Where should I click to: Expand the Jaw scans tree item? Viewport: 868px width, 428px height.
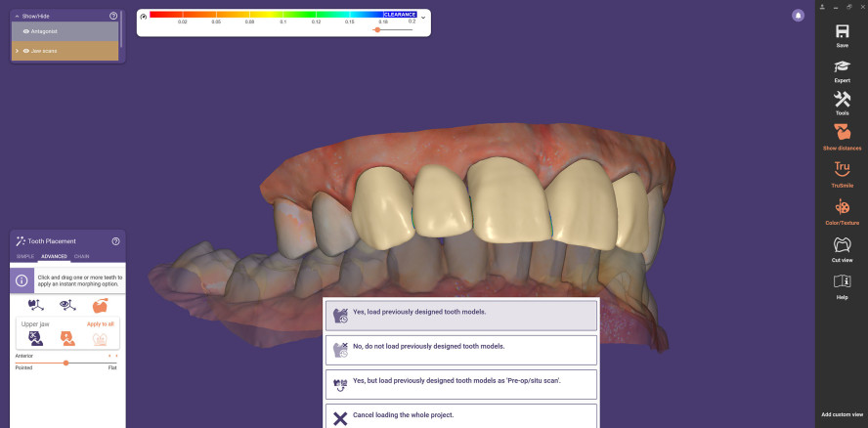click(x=17, y=51)
